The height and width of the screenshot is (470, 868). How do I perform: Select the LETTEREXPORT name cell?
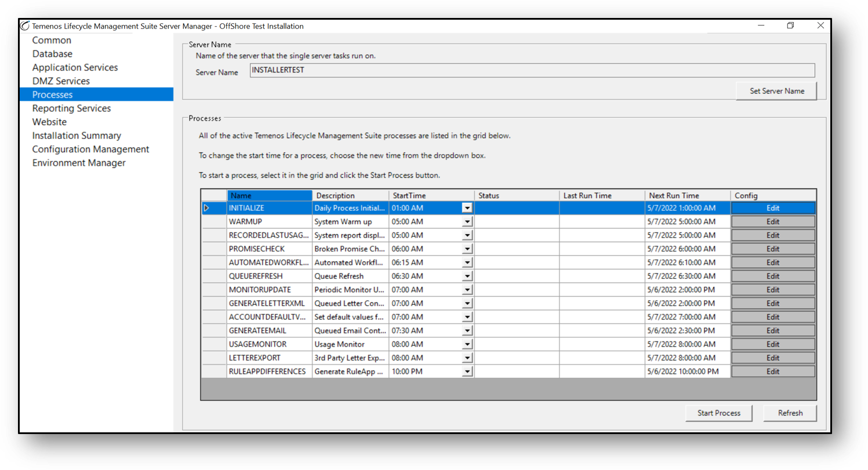click(x=270, y=358)
